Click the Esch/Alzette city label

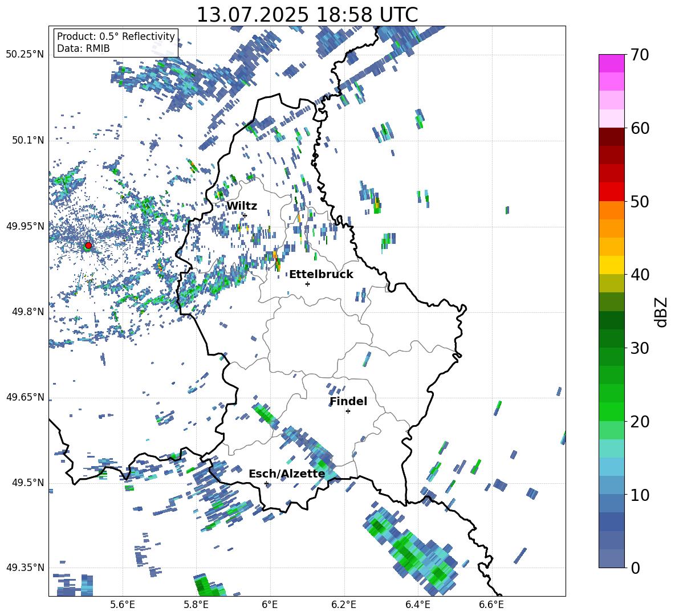287,474
